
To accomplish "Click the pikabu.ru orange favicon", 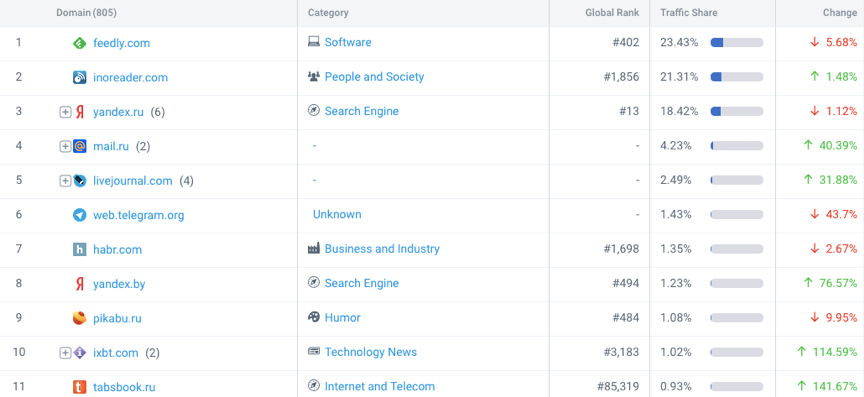I will 80,318.
